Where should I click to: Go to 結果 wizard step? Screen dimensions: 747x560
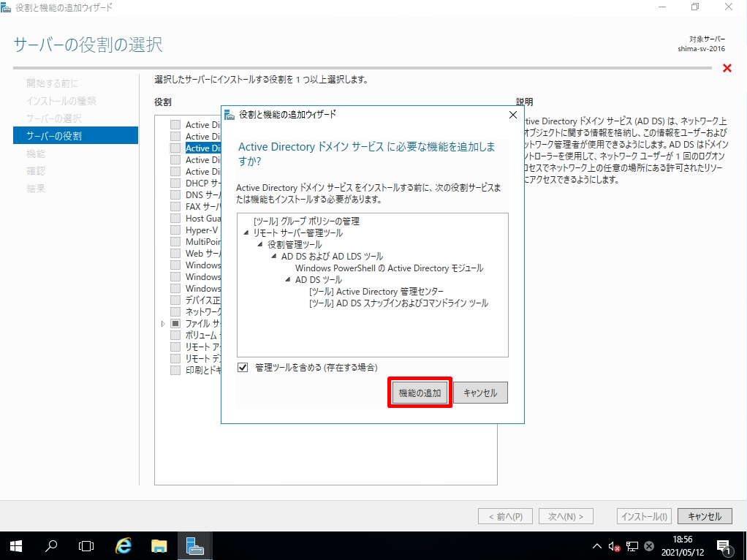click(36, 189)
